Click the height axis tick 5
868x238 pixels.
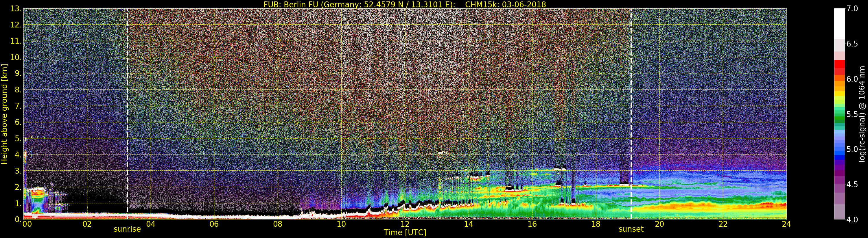click(18, 138)
